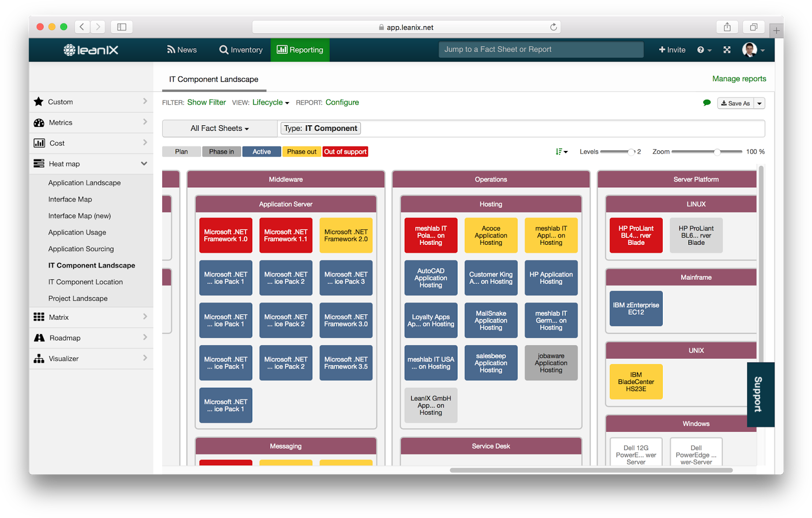Open the Lifecycle view dropdown
This screenshot has width=812, height=518.
pos(271,102)
